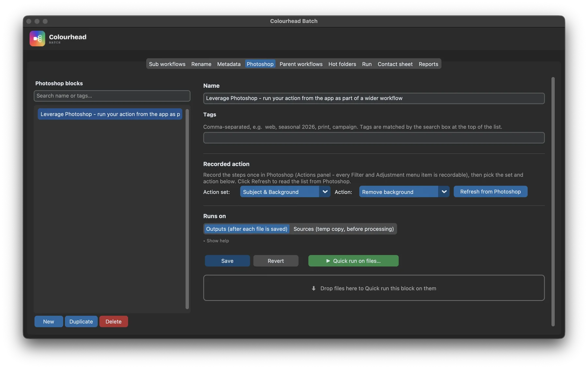Go to the Parent workflows tab

pyautogui.click(x=301, y=64)
